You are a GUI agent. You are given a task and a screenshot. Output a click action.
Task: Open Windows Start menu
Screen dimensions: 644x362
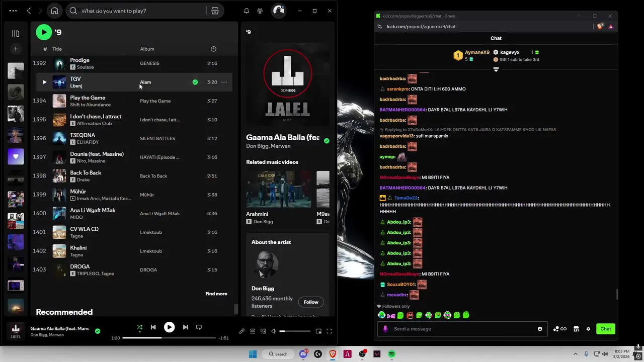point(253,354)
